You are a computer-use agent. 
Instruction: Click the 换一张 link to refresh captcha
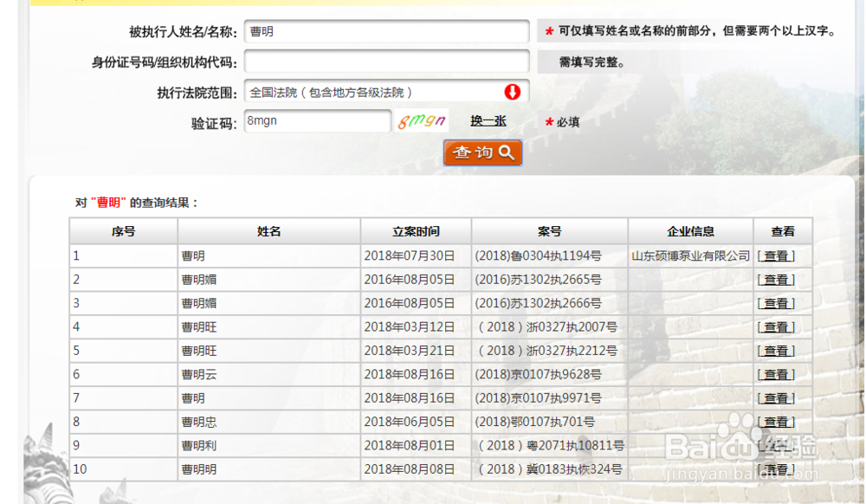click(x=488, y=121)
